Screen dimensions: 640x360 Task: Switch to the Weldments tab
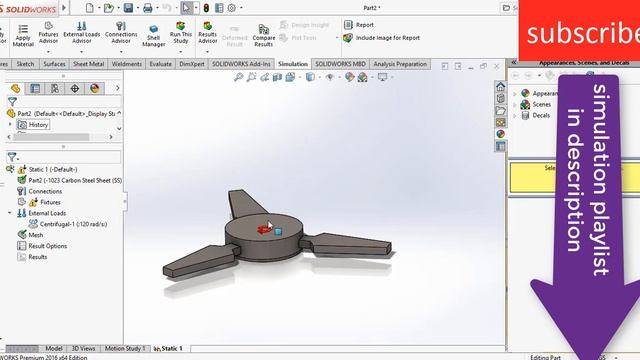[127, 64]
